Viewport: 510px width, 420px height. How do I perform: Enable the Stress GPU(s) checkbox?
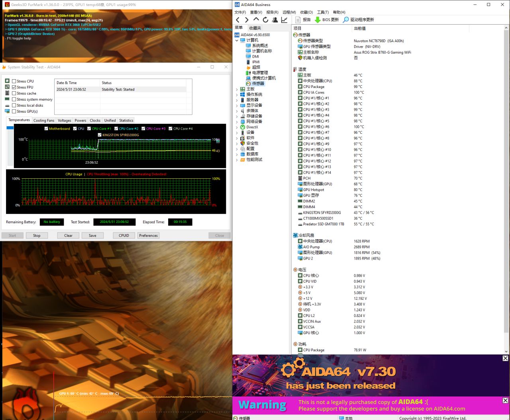tap(14, 111)
